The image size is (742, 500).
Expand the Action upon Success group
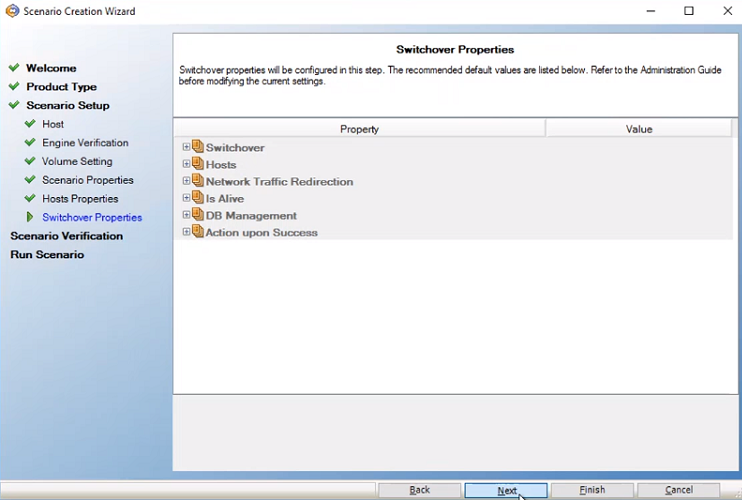click(186, 232)
